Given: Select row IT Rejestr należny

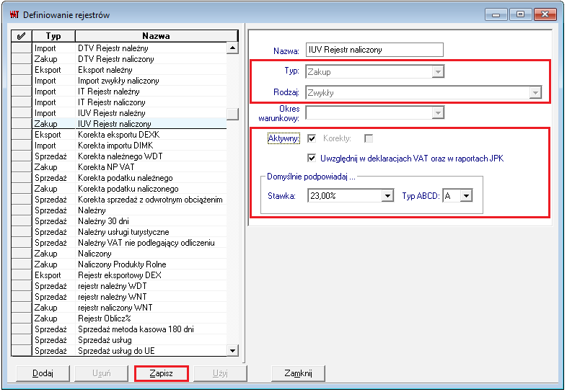Looking at the screenshot, I should (119, 92).
